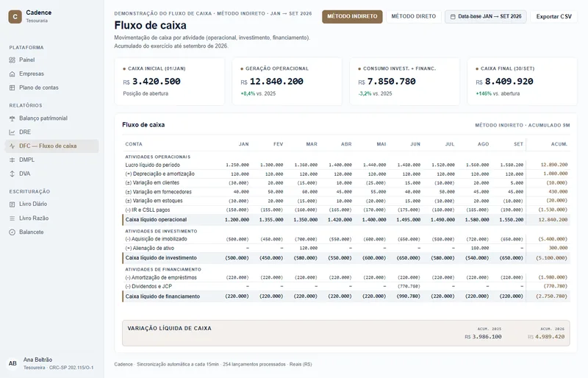The image size is (588, 378).
Task: Click the Livro Razão lines icon
Action: point(12,218)
